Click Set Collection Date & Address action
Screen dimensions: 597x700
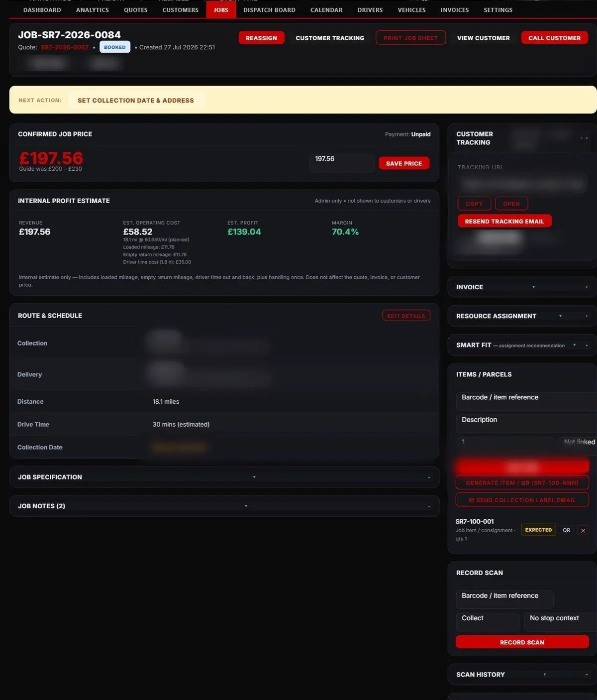coord(136,100)
